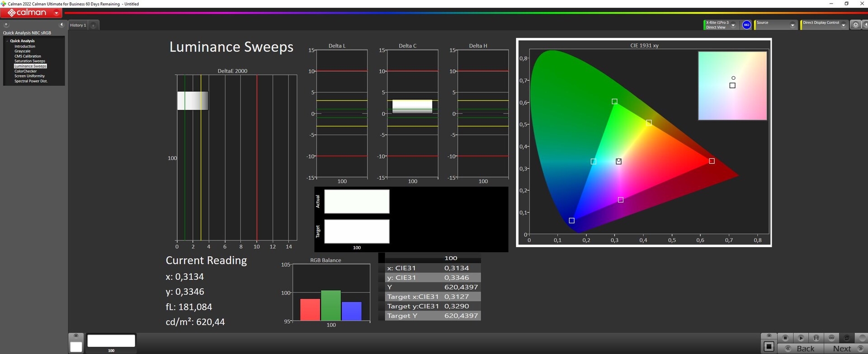
Task: Click the Target white color swatch
Action: 357,231
